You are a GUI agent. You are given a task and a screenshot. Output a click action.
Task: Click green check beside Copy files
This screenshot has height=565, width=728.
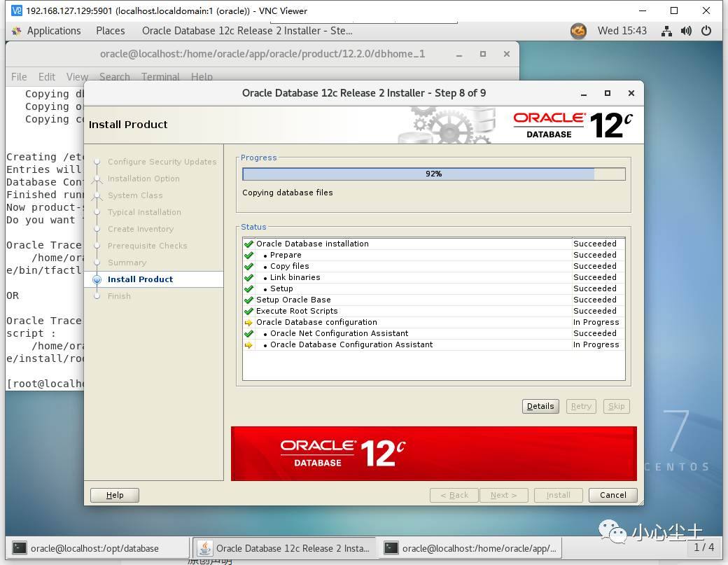click(x=249, y=266)
